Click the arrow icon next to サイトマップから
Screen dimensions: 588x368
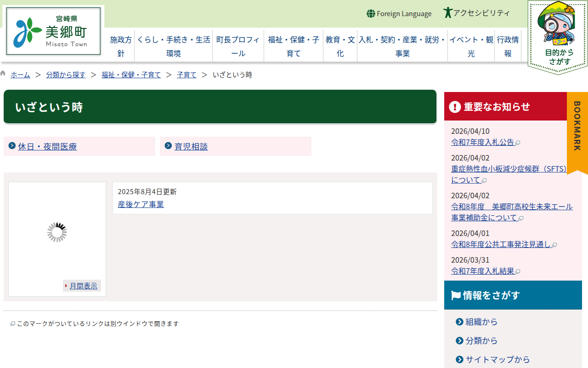459,360
